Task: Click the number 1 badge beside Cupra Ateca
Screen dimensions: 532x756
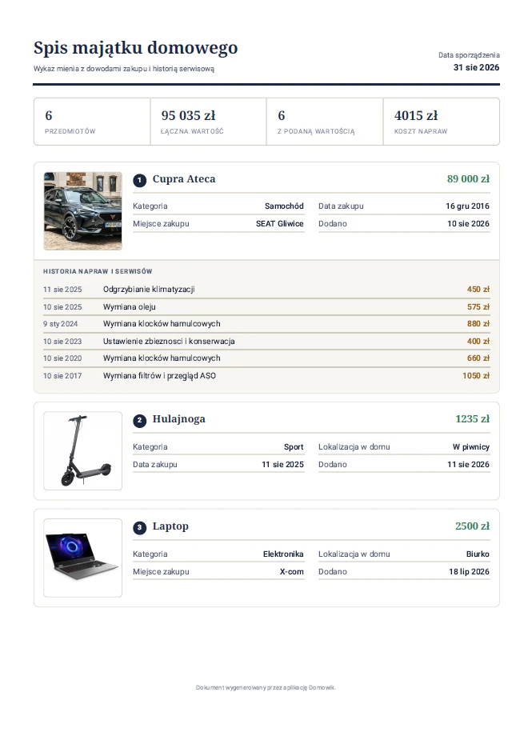Action: 139,180
